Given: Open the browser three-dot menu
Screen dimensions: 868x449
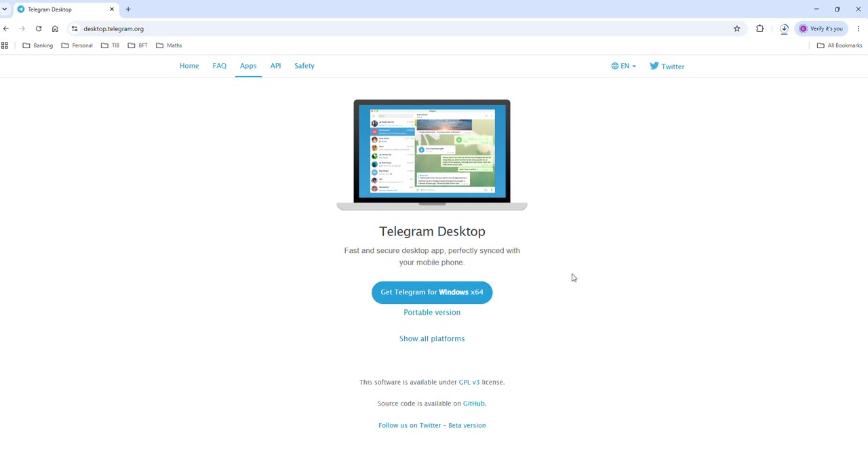Looking at the screenshot, I should point(859,28).
